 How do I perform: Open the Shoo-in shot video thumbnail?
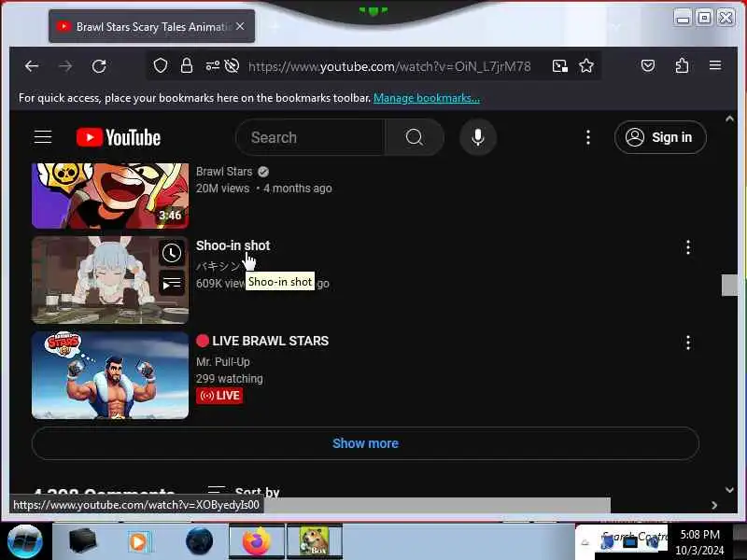click(x=110, y=280)
